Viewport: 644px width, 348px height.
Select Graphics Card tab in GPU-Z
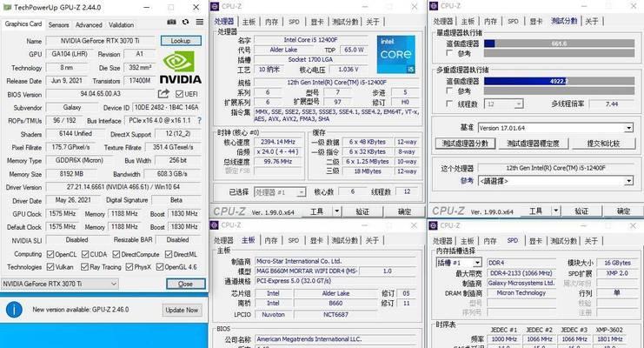point(23,23)
